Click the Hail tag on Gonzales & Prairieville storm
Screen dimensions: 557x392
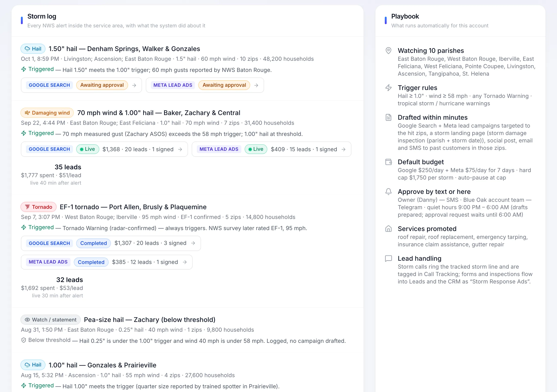coord(33,365)
